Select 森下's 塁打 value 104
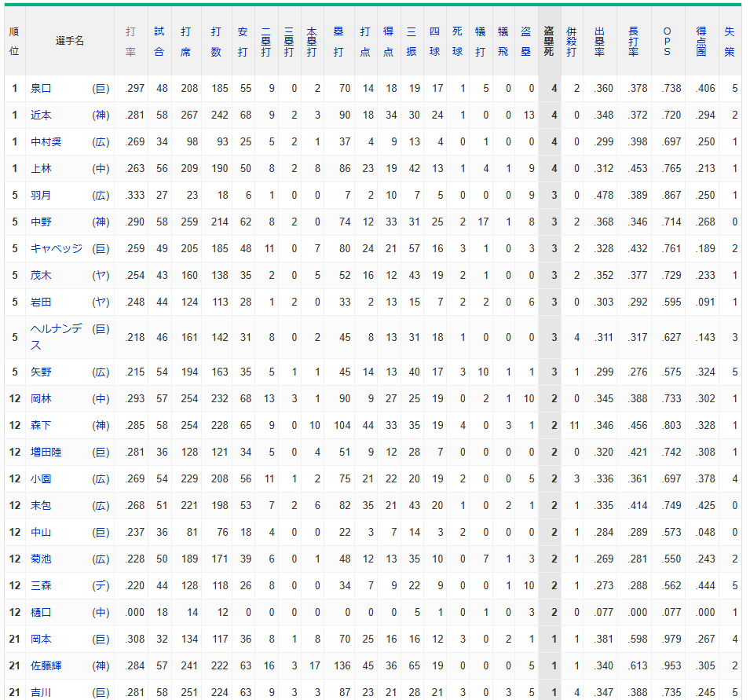 click(342, 425)
